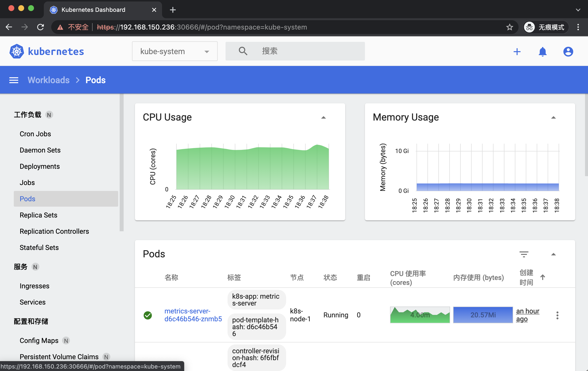Click the plus create resource icon
The width and height of the screenshot is (588, 371).
point(517,52)
